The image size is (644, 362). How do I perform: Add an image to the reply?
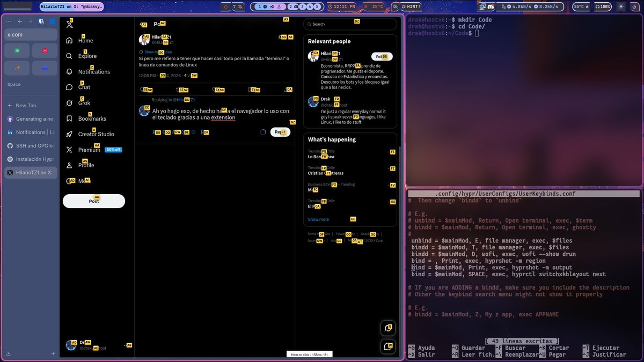click(x=155, y=132)
